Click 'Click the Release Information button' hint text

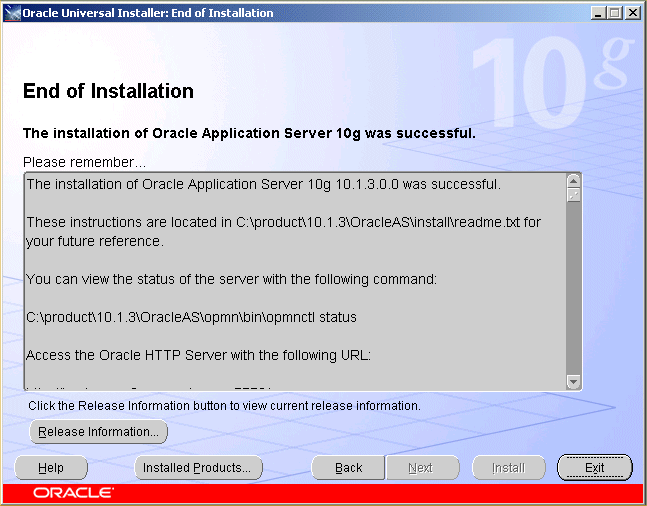pos(224,406)
